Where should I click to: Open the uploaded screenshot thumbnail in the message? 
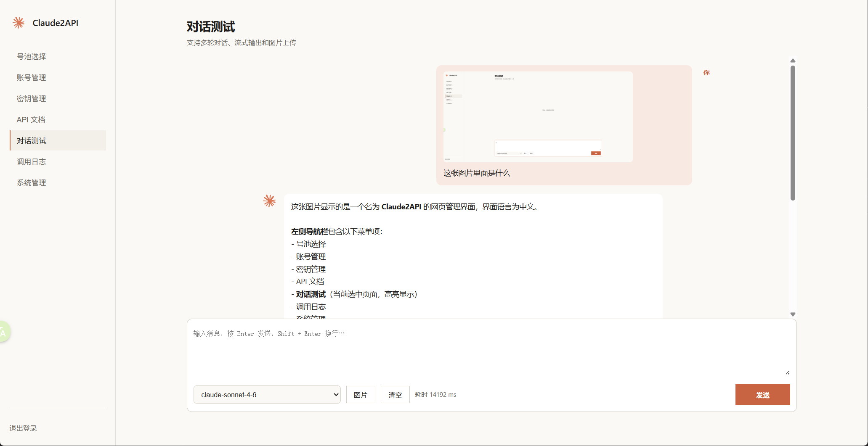tap(538, 117)
